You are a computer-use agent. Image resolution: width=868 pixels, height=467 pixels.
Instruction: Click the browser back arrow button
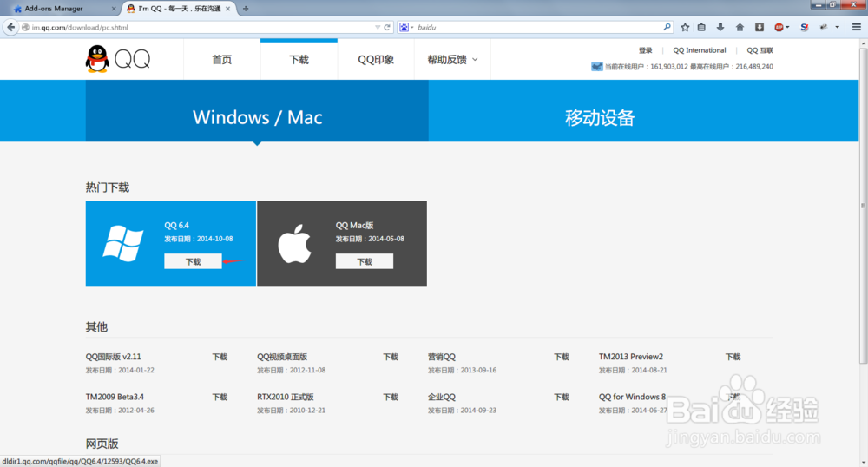tap(10, 27)
